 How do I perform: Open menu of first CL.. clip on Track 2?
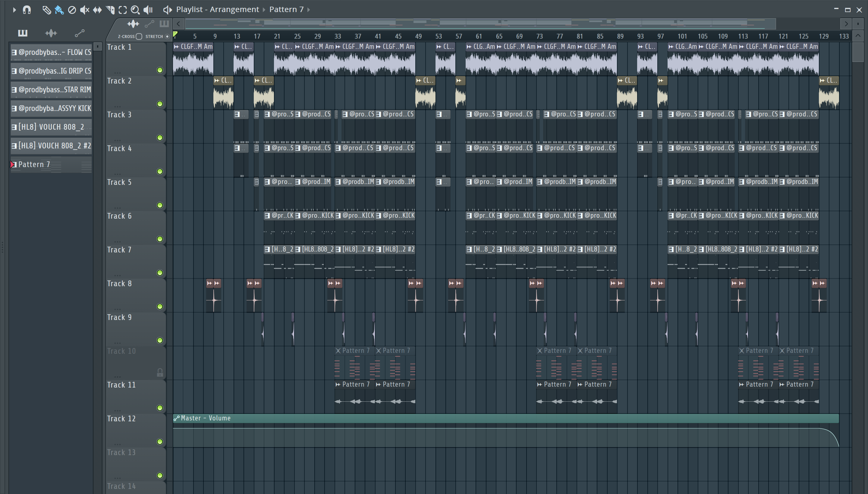[217, 81]
